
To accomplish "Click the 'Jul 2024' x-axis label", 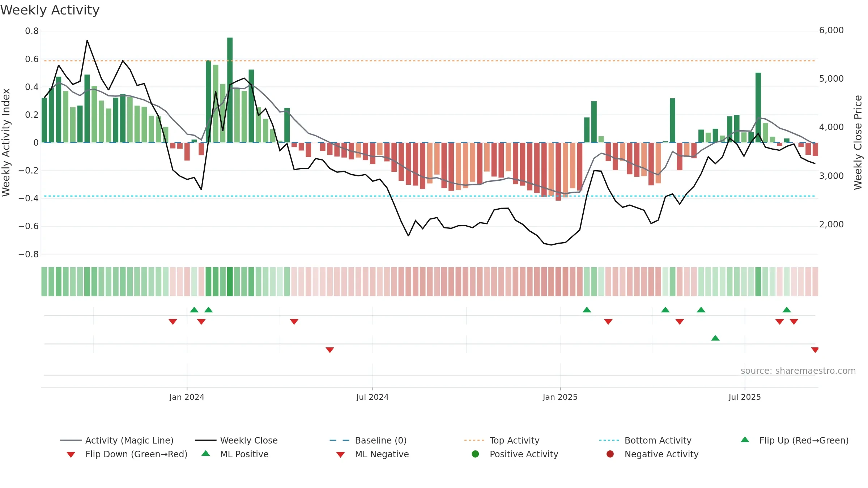I will tap(373, 397).
